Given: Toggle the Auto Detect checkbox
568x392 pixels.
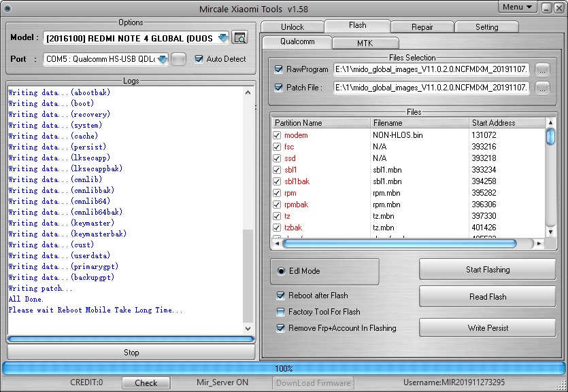Looking at the screenshot, I should [199, 59].
